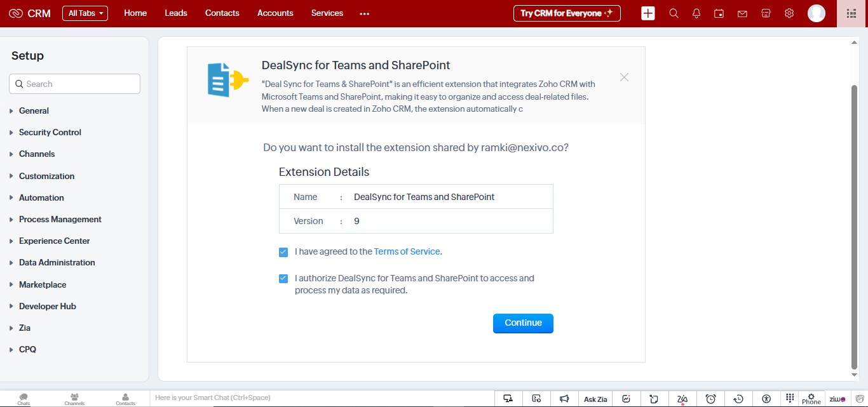
Task: Click Continue to install the extension
Action: (x=524, y=323)
